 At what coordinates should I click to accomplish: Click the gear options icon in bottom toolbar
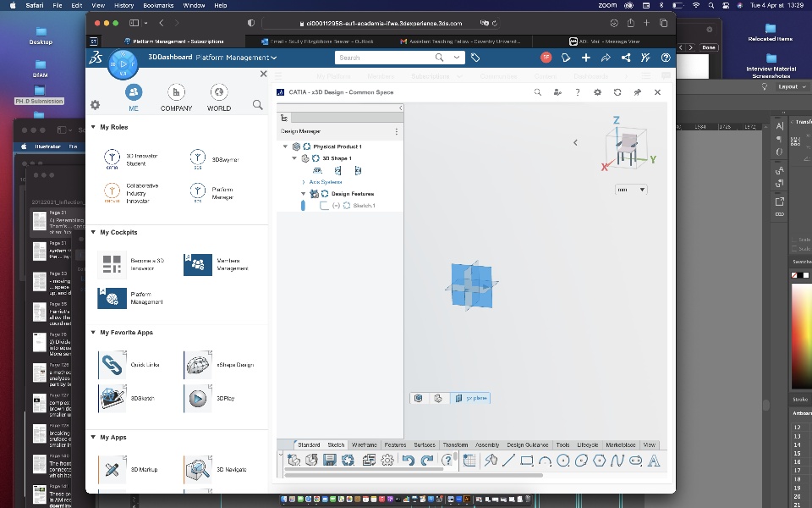(x=387, y=460)
